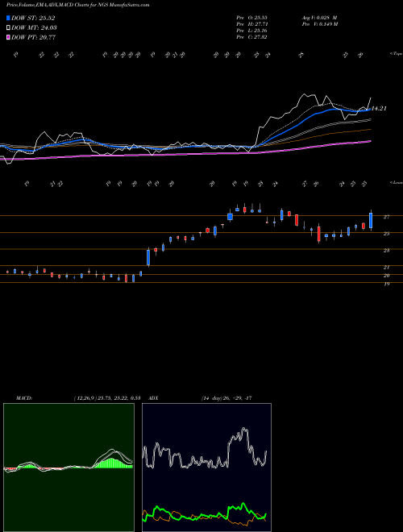
Task: Click the 'Pre H: 27.71' high value
Action: [251, 24]
